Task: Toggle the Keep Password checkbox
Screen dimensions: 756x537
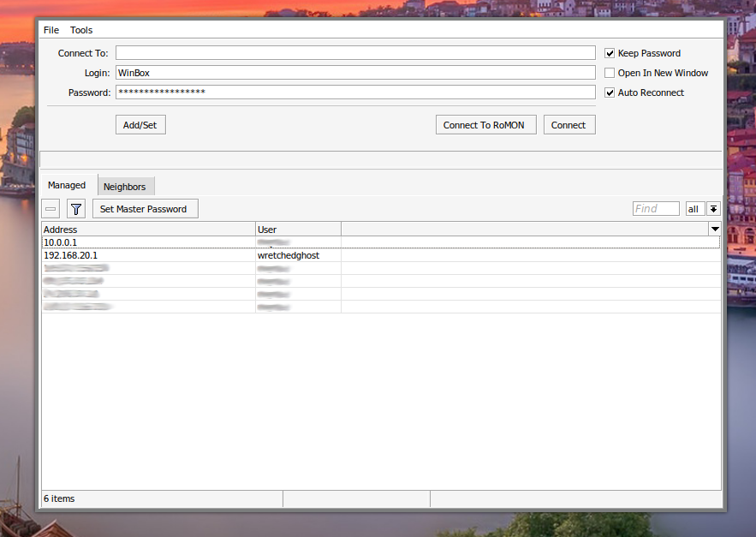Action: (610, 53)
